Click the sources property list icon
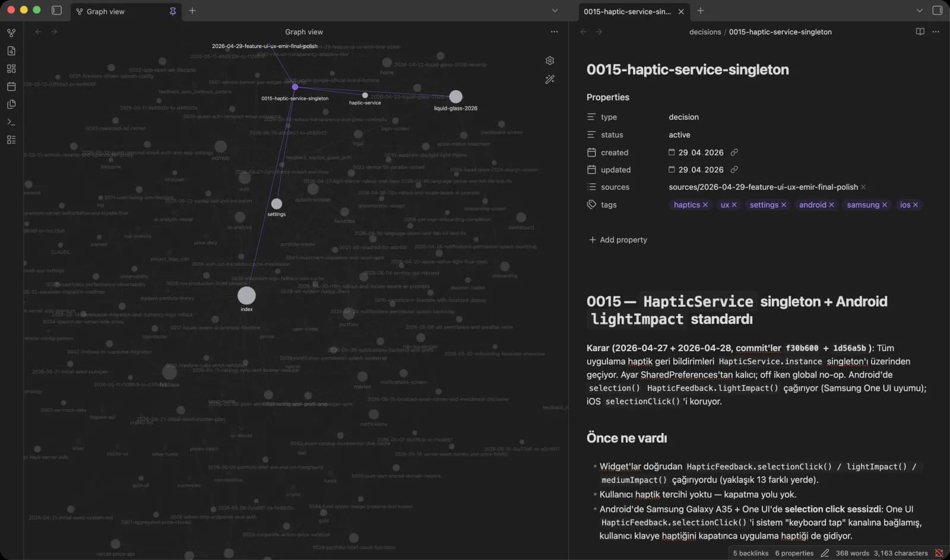This screenshot has width=950, height=560. (591, 187)
